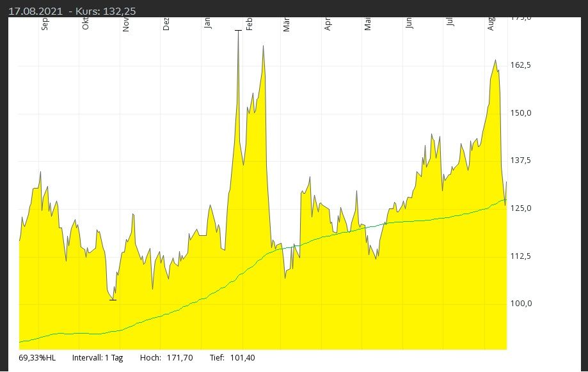Click the 150,0 price axis label
Screen dimensions: 588x372
click(x=520, y=113)
